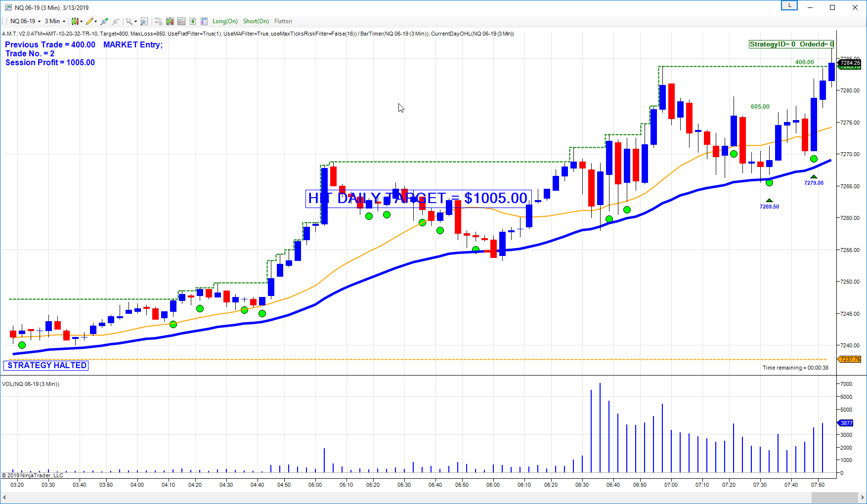Click the L link button in title bar
The image size is (867, 504).
pos(789,5)
